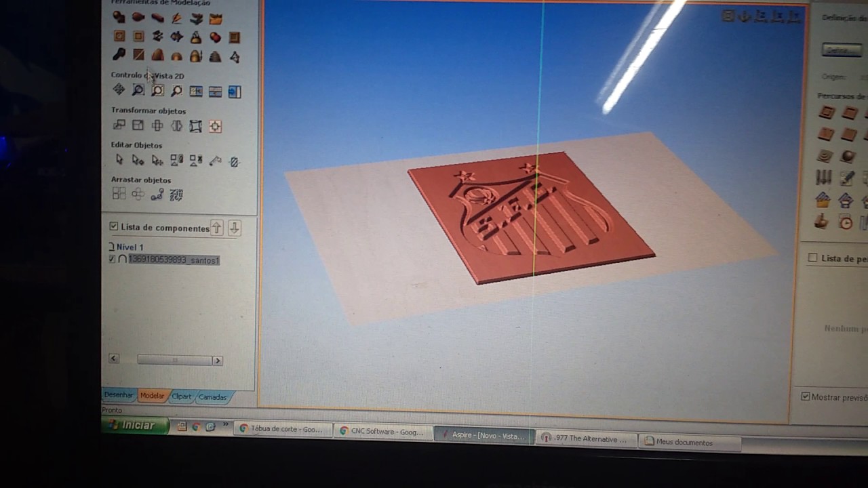Toggle the Lista de componentes checkbox
Image resolution: width=868 pixels, height=488 pixels.
[114, 226]
